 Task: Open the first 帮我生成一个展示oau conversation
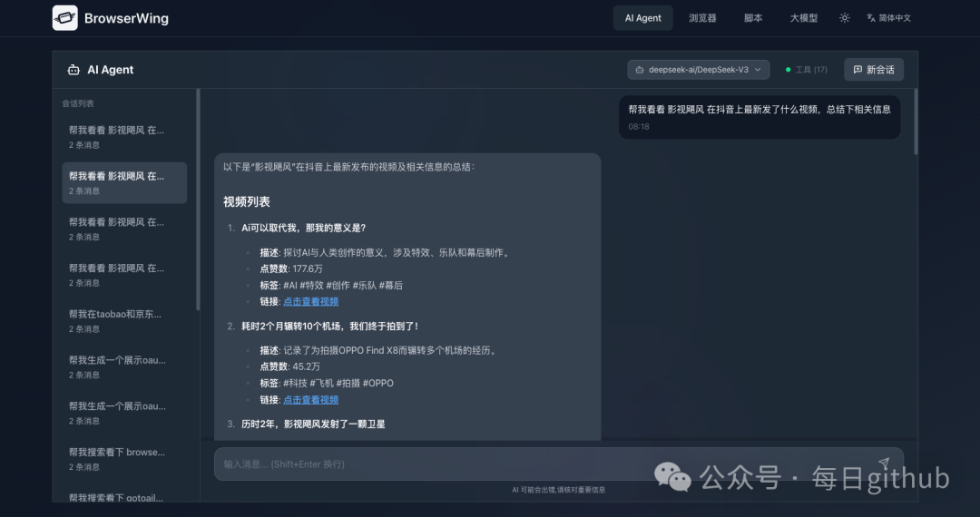[x=124, y=366]
